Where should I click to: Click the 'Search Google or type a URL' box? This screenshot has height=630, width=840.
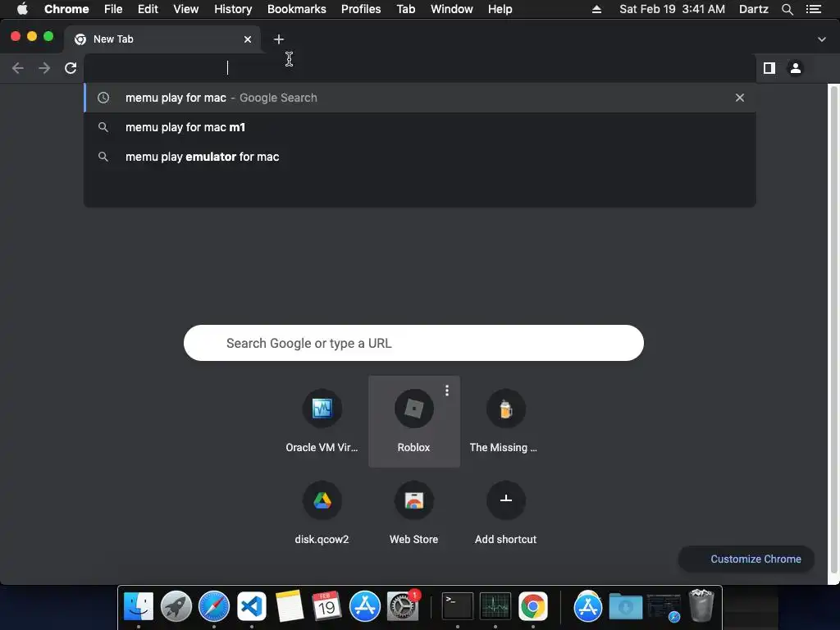(413, 343)
